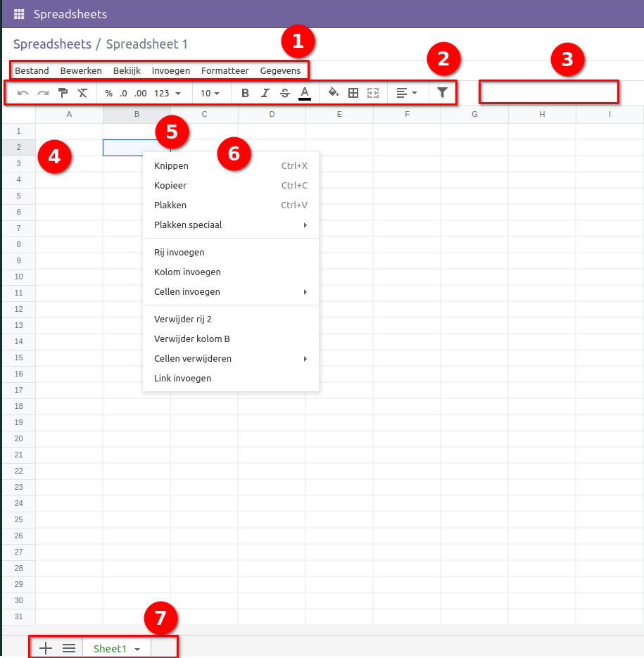This screenshot has width=644, height=658.
Task: Open the font size dropdown
Action: click(210, 92)
